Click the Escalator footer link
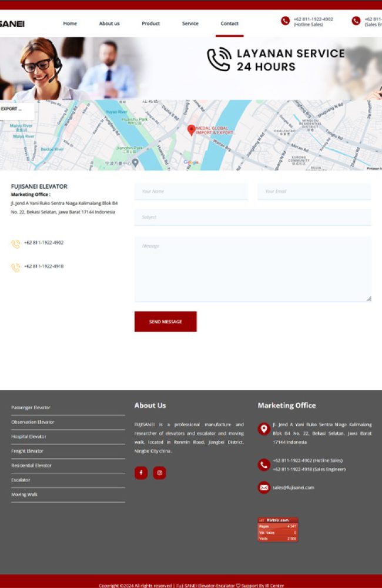This screenshot has width=382, height=588. coord(21,480)
